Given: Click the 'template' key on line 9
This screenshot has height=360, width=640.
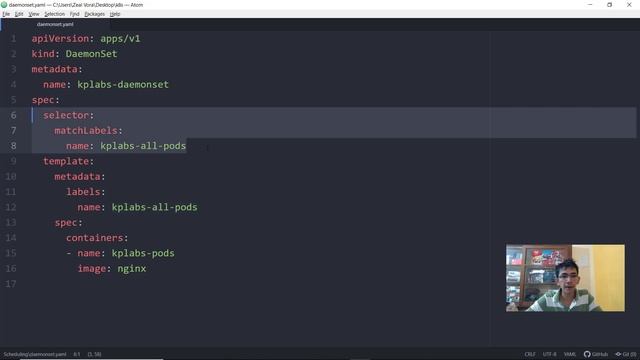Looking at the screenshot, I should (x=66, y=161).
